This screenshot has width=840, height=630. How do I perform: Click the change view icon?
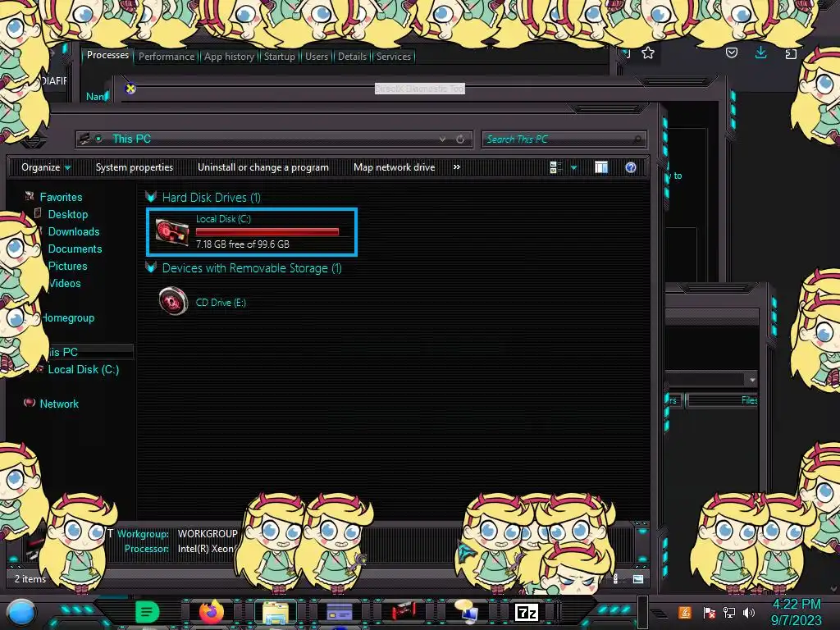click(555, 167)
